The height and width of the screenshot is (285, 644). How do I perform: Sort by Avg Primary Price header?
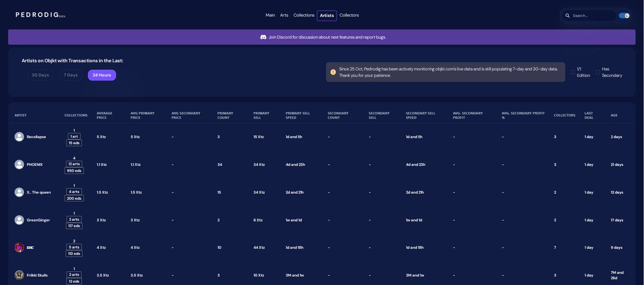(142, 115)
